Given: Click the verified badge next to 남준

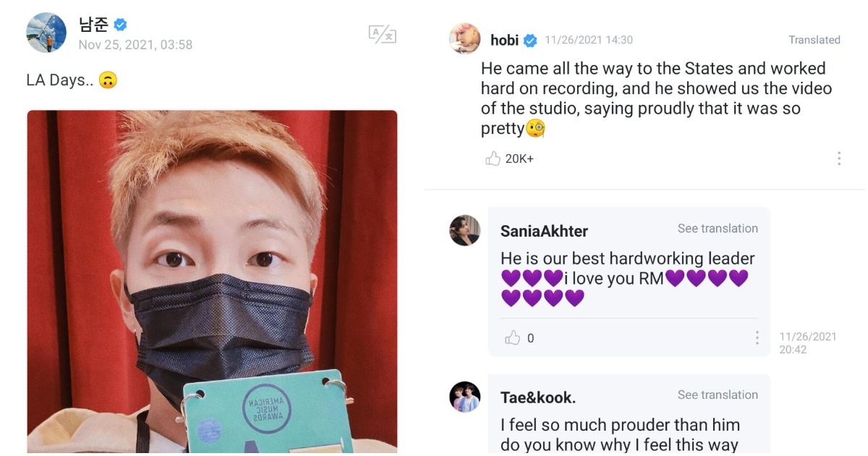Looking at the screenshot, I should coord(120,25).
